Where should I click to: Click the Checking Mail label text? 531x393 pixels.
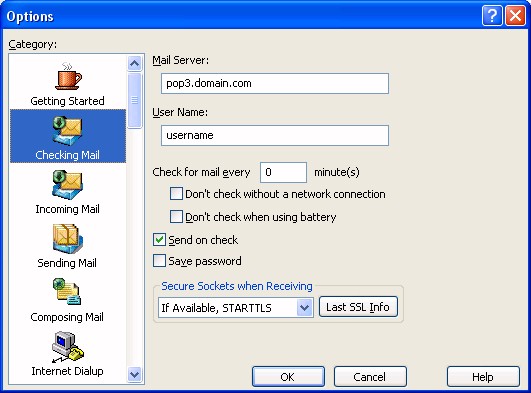(67, 155)
